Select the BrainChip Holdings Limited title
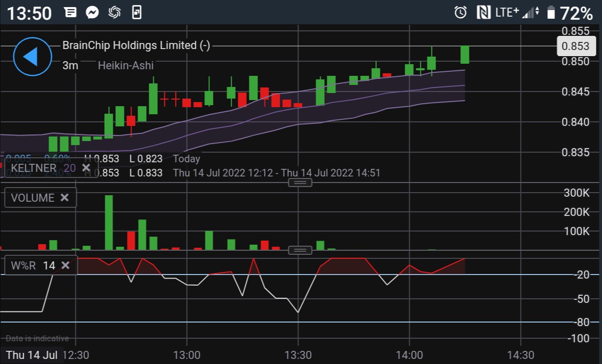The width and height of the screenshot is (602, 364). click(x=136, y=45)
